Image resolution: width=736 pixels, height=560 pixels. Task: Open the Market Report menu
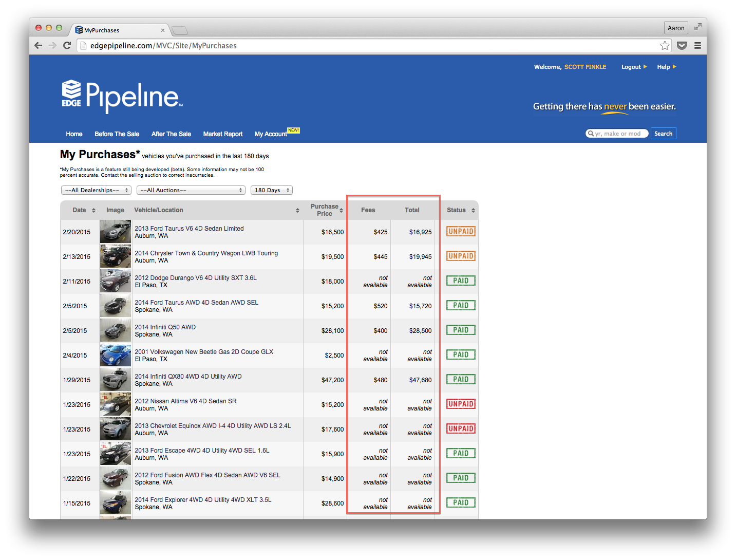pyautogui.click(x=223, y=134)
